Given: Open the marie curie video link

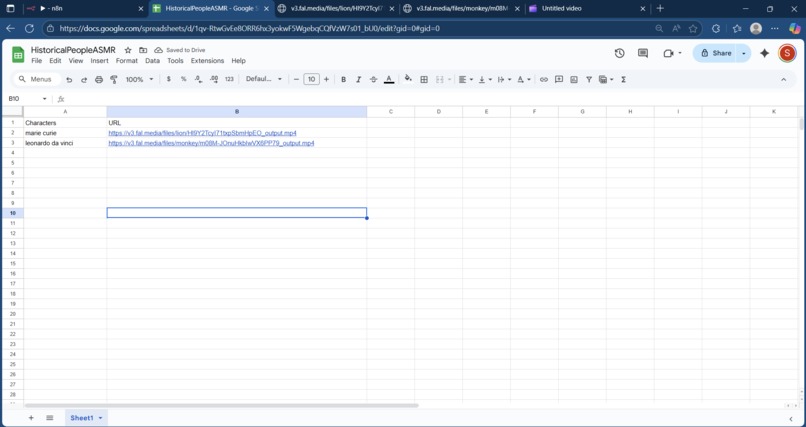Looking at the screenshot, I should coord(203,133).
